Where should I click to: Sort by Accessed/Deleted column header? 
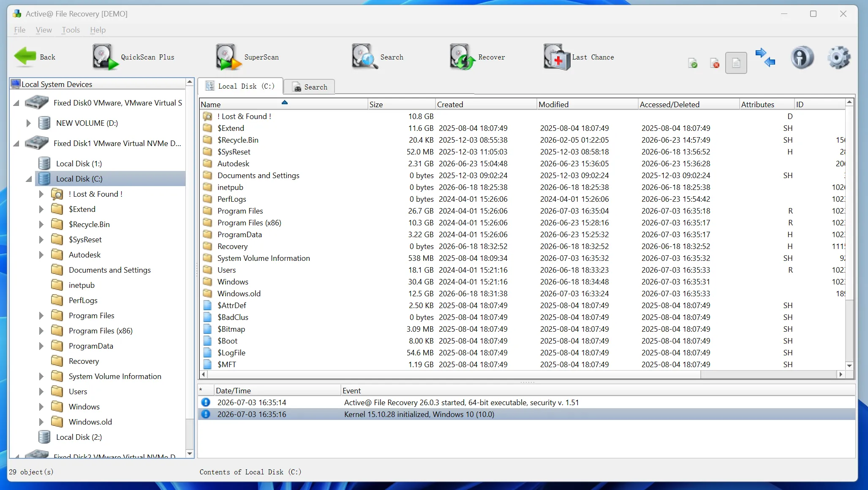pos(688,104)
